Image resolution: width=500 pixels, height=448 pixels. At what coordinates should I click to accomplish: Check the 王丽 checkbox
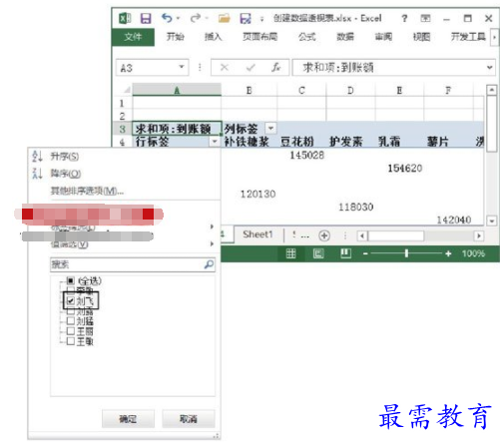[71, 331]
